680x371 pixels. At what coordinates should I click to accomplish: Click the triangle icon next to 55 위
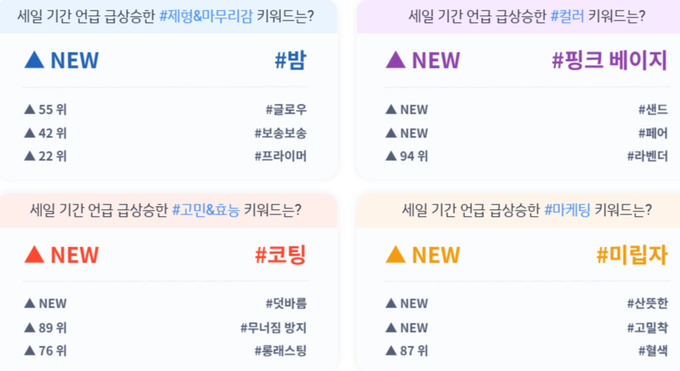(29, 109)
